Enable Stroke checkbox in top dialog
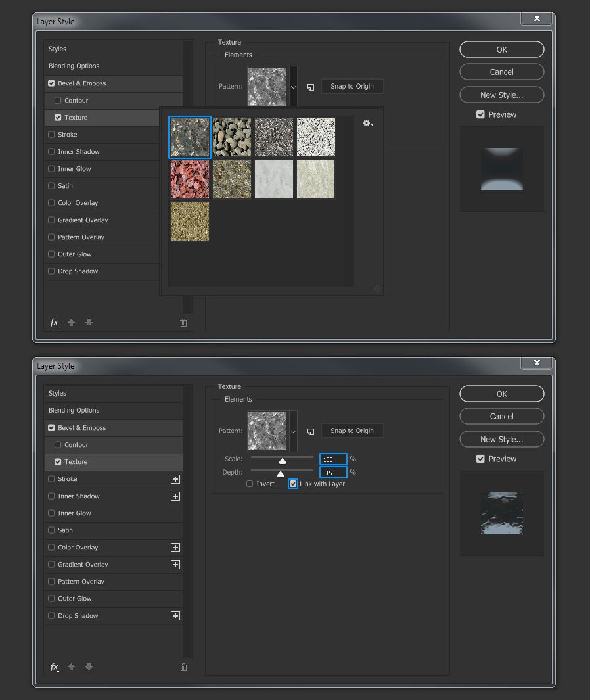The image size is (590, 700). point(51,134)
